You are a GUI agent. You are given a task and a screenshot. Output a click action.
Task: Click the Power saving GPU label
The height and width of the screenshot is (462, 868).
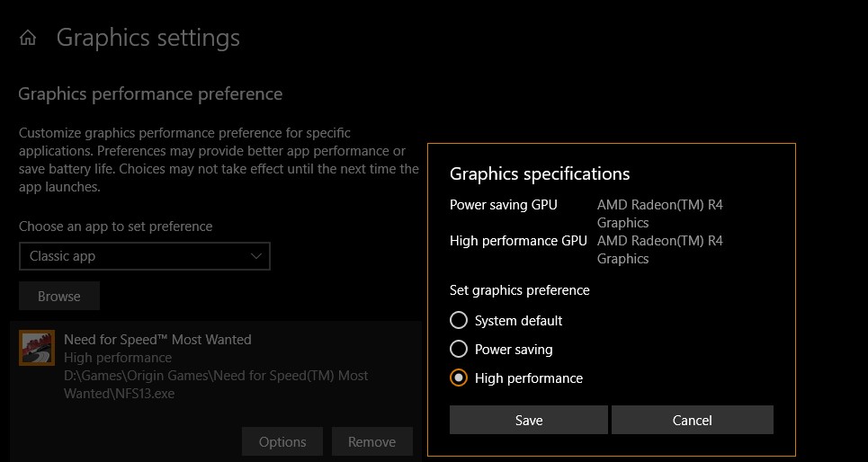coord(504,205)
